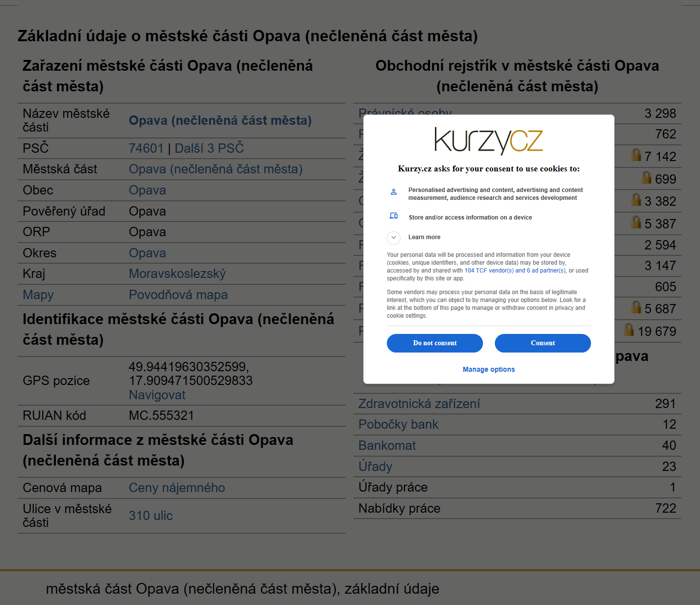Viewport: 700px width, 605px height.
Task: Click the lock icon next to 699
Action: [647, 178]
